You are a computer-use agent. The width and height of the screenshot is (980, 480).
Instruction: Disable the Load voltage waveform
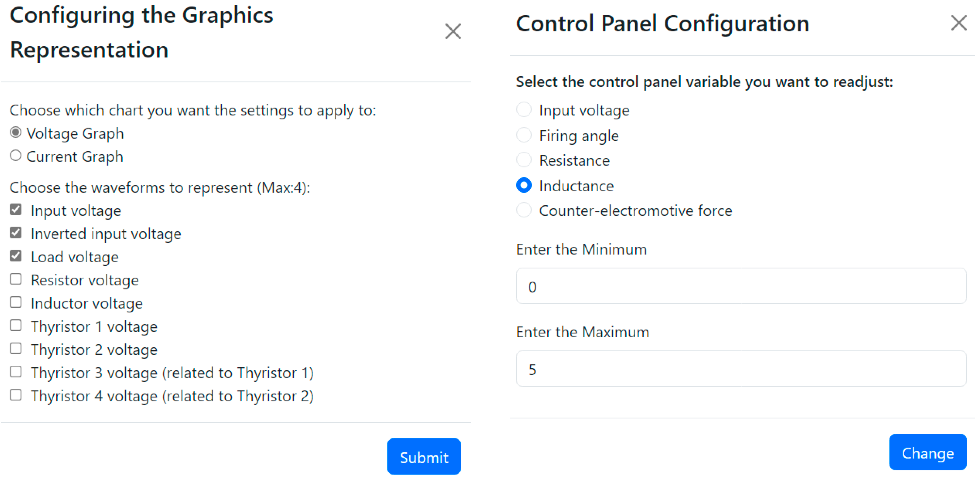pos(15,256)
